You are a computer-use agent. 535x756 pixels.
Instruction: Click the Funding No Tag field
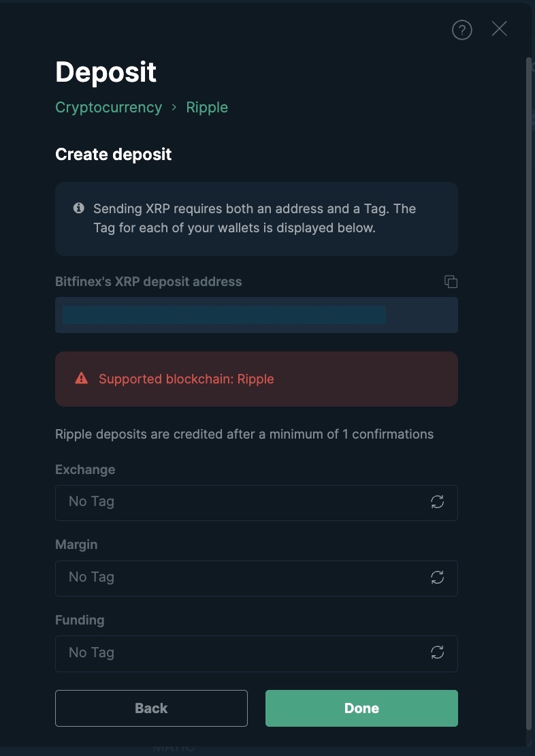[x=257, y=654]
